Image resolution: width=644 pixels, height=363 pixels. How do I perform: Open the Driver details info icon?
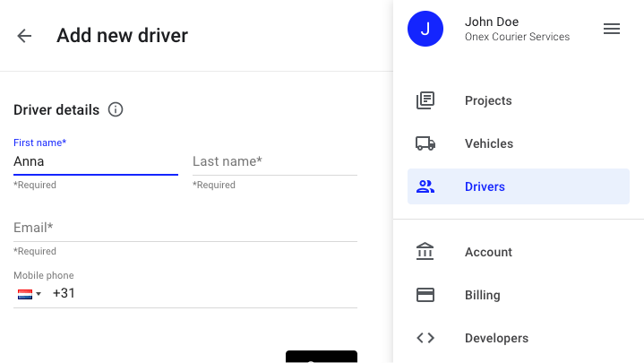116,109
